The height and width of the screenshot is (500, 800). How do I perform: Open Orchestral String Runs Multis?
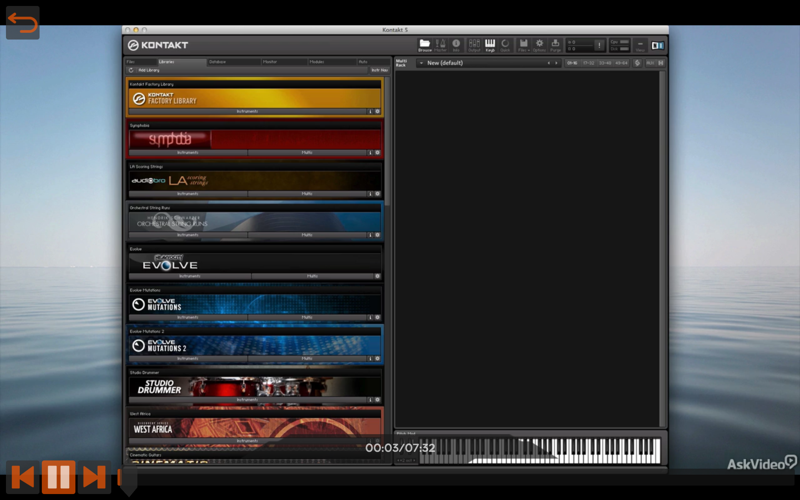pyautogui.click(x=307, y=235)
